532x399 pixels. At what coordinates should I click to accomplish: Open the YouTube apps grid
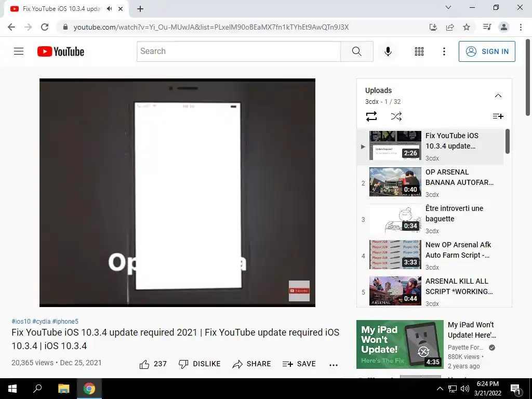coord(419,51)
